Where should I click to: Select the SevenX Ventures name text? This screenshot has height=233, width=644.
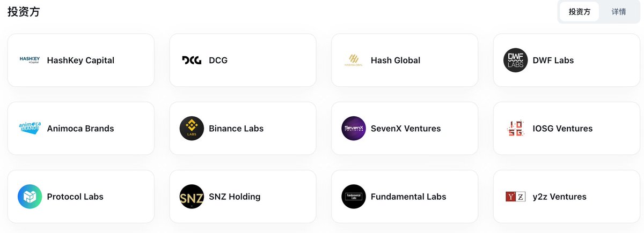tap(406, 129)
